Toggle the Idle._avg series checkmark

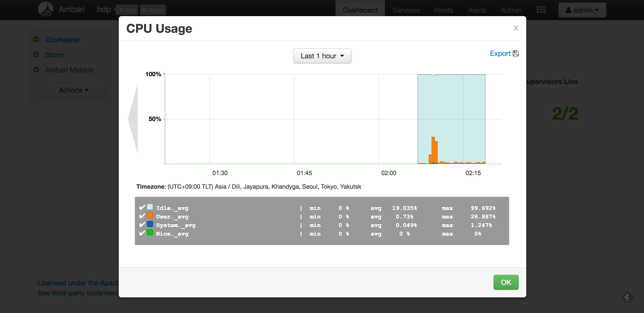coord(142,207)
